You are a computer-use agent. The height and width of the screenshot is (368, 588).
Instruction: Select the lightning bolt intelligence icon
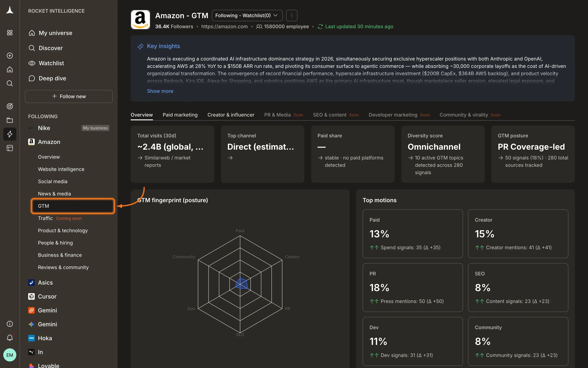tap(10, 134)
